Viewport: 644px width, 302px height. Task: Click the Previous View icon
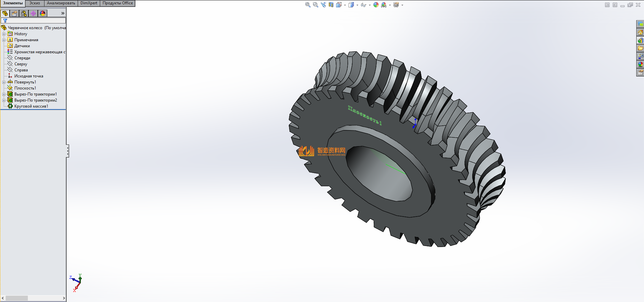pyautogui.click(x=323, y=5)
